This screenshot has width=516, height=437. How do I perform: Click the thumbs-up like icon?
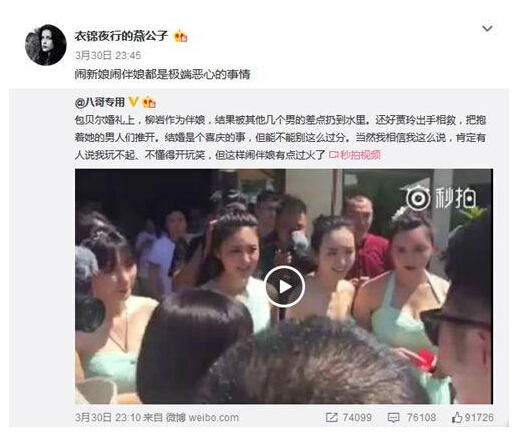457,417
